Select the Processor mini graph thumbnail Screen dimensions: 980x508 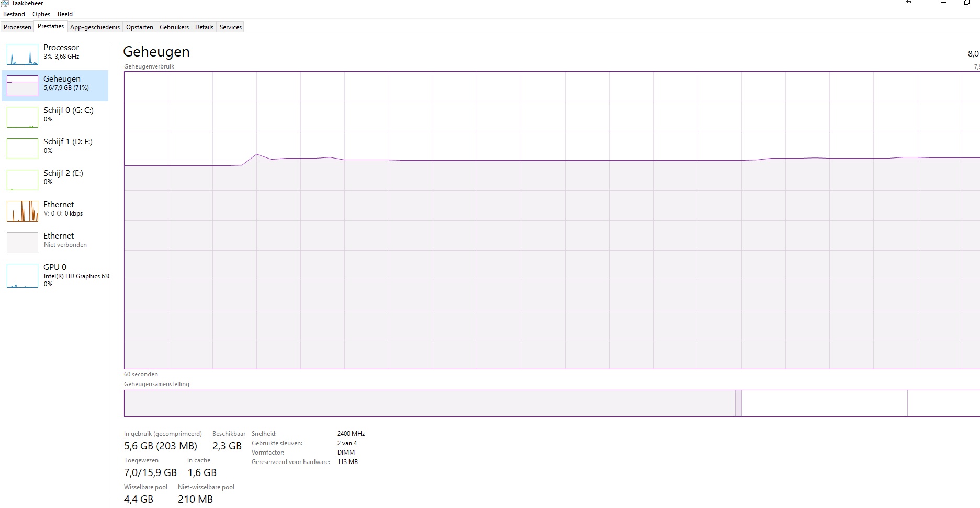22,54
